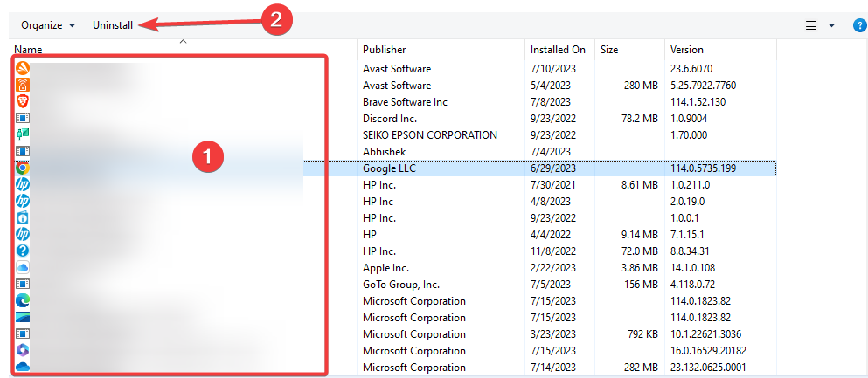Expand the view options dropdown arrow
This screenshot has height=378, width=868.
coord(831,25)
